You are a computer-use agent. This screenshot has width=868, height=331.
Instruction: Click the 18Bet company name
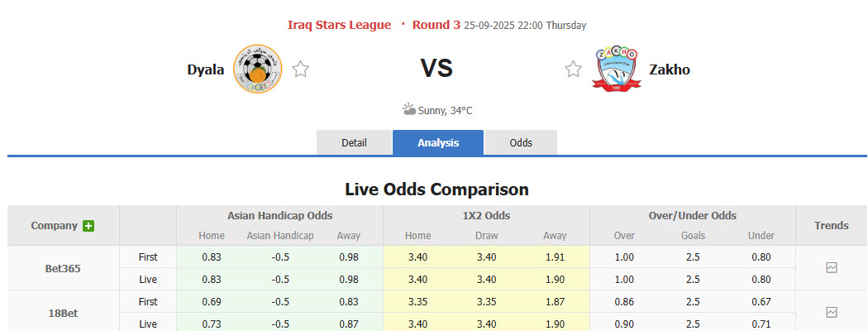coord(64,312)
